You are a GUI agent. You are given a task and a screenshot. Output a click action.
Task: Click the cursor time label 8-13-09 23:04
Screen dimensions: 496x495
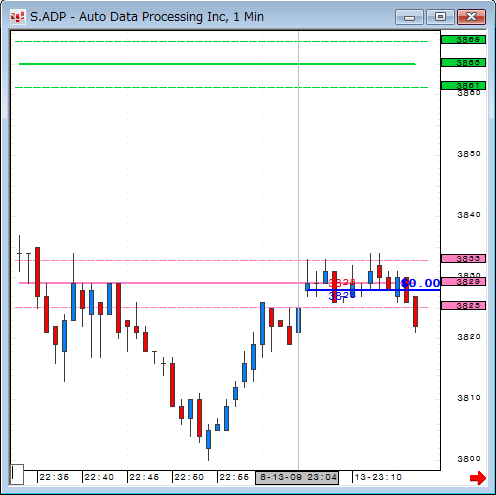[297, 477]
